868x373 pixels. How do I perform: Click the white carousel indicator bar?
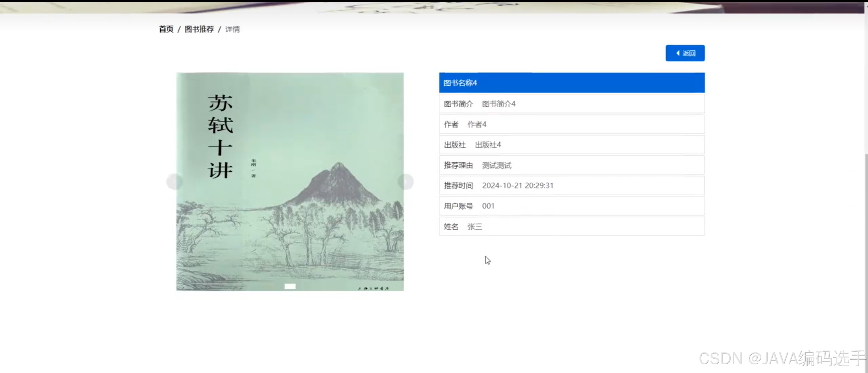[x=290, y=286]
